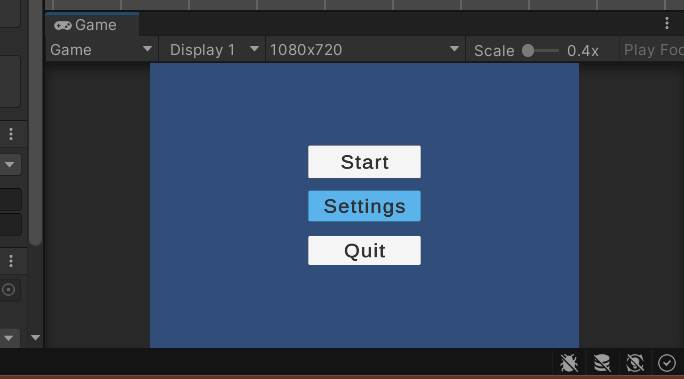The height and width of the screenshot is (379, 684).
Task: Click the Quit button in the game
Action: click(x=364, y=250)
